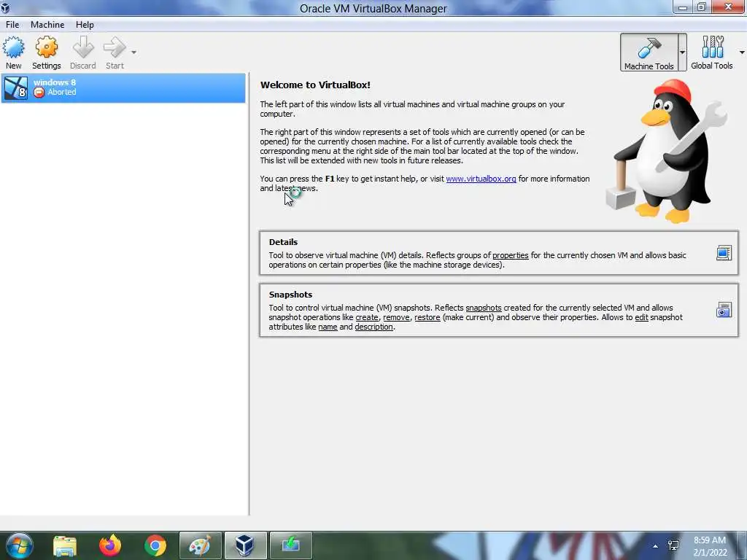The image size is (747, 560).
Task: Click the network tray icon
Action: pos(673,545)
